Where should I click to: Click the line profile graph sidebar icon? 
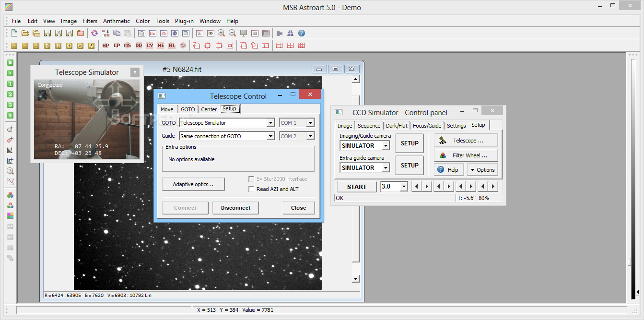pyautogui.click(x=10, y=181)
